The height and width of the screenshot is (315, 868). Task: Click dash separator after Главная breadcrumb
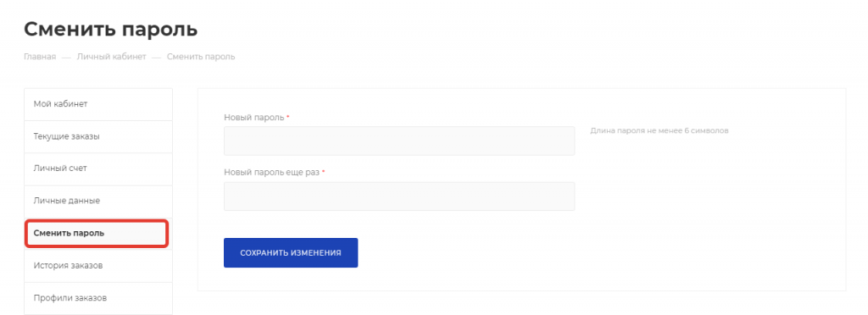pyautogui.click(x=66, y=58)
